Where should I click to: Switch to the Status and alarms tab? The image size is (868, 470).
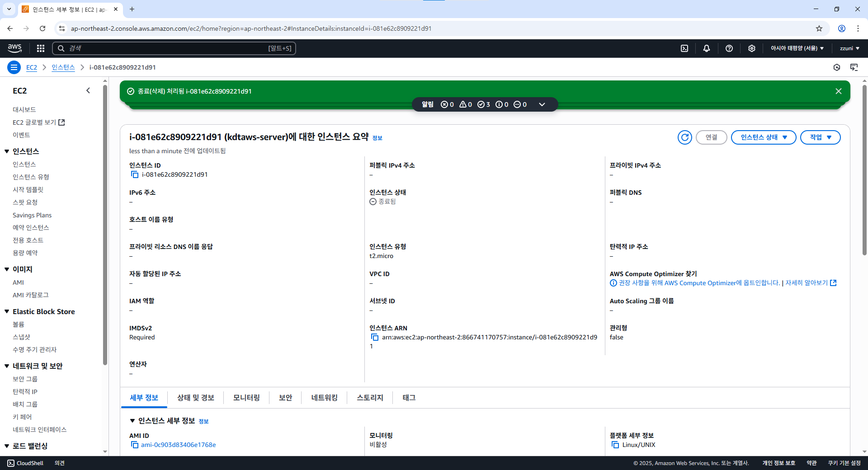(196, 398)
